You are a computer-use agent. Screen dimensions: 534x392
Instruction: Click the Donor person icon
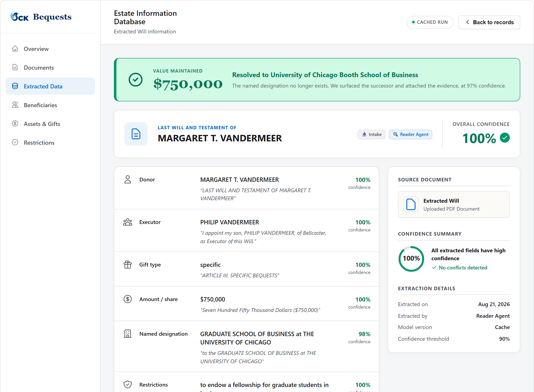pos(128,180)
